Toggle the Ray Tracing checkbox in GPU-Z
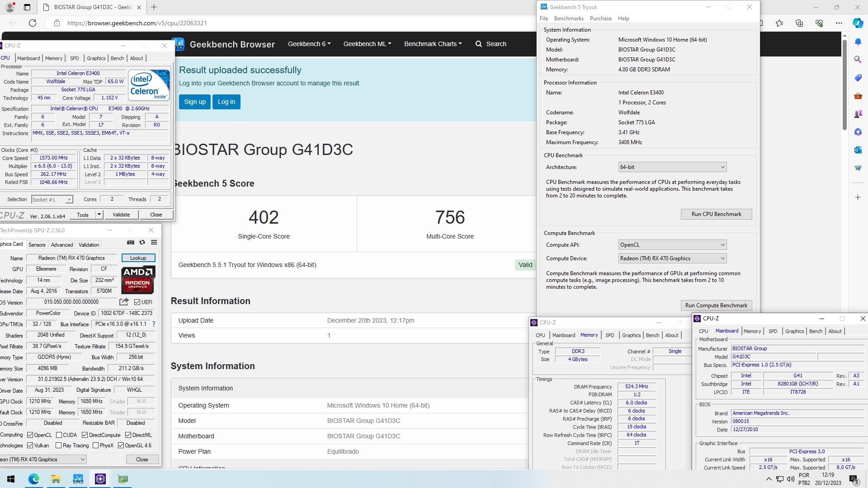 click(x=58, y=446)
